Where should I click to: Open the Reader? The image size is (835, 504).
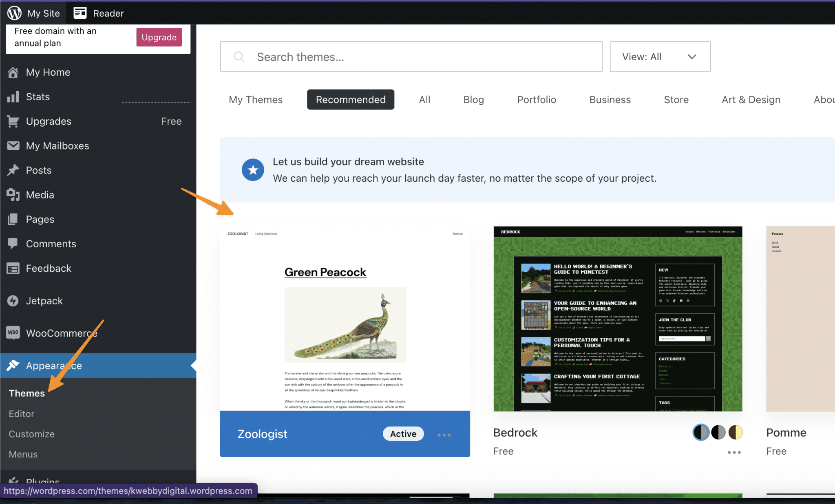[x=80, y=13]
